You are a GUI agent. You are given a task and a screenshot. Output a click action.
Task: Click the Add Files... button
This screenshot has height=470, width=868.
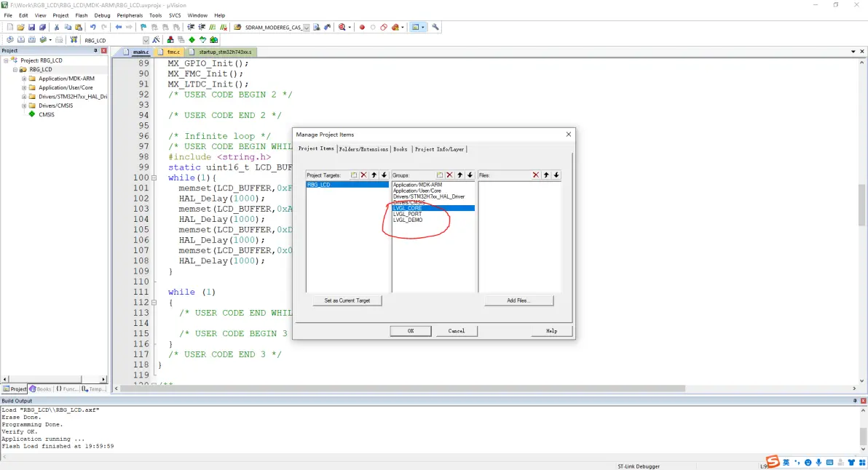[x=518, y=300]
